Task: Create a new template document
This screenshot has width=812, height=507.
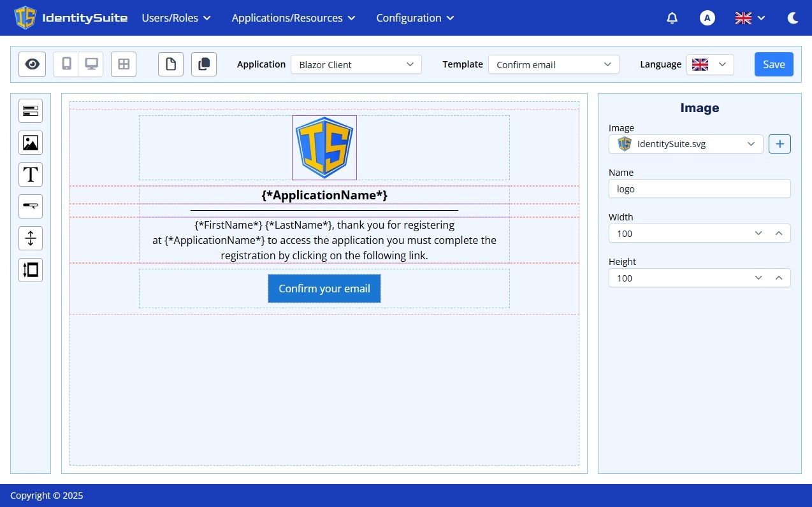Action: coord(170,64)
